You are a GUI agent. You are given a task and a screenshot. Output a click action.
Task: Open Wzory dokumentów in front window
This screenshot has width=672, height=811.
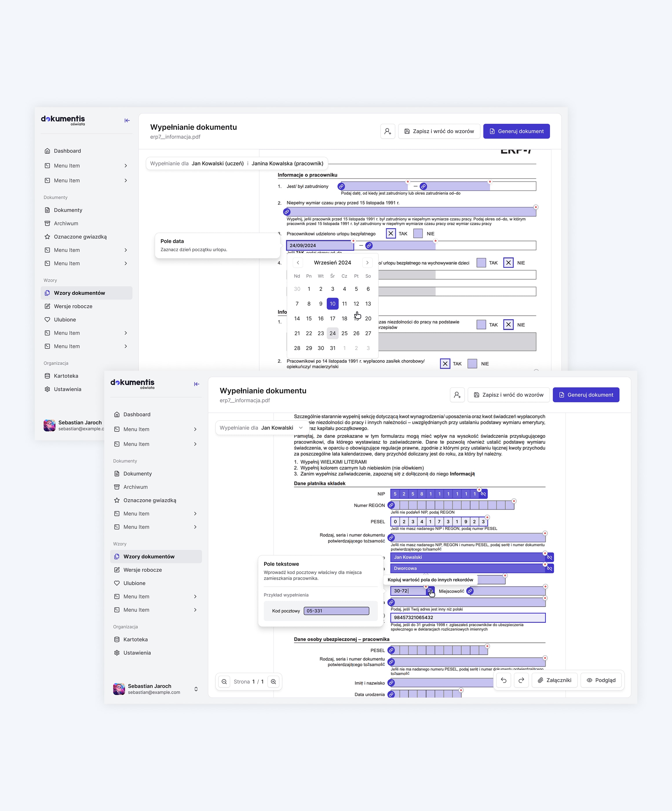pyautogui.click(x=156, y=556)
